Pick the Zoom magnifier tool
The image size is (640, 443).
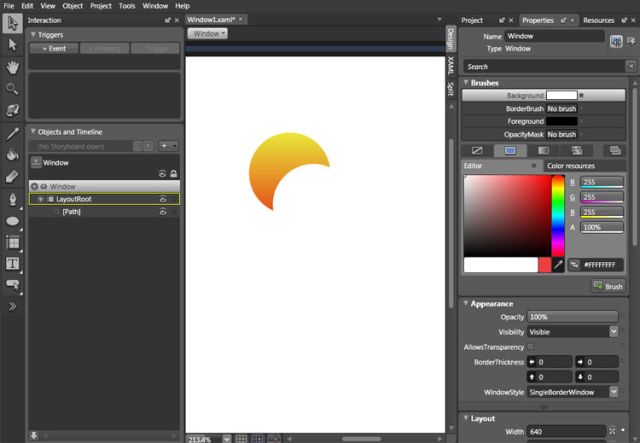(12, 89)
